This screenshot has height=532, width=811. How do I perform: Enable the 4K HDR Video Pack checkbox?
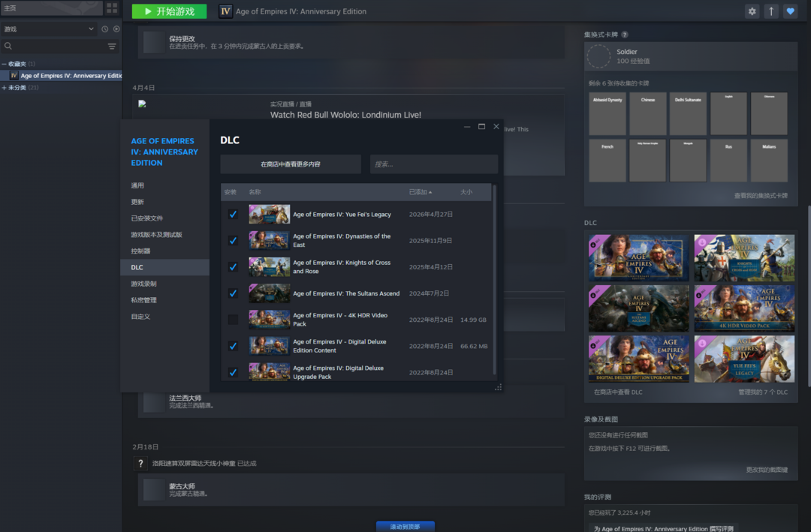point(233,320)
